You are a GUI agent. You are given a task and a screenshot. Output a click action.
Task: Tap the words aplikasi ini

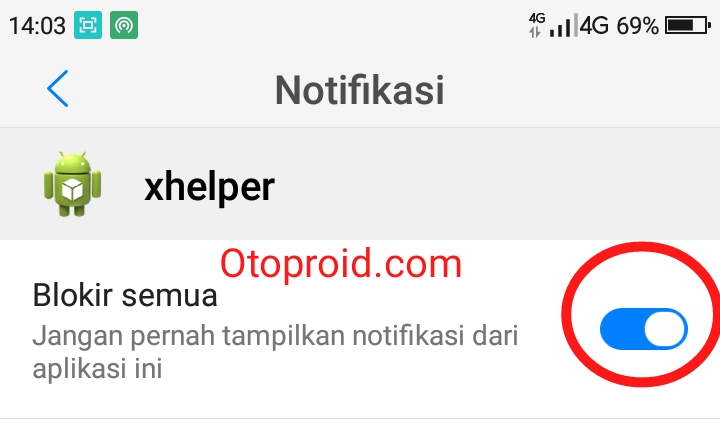click(x=97, y=368)
